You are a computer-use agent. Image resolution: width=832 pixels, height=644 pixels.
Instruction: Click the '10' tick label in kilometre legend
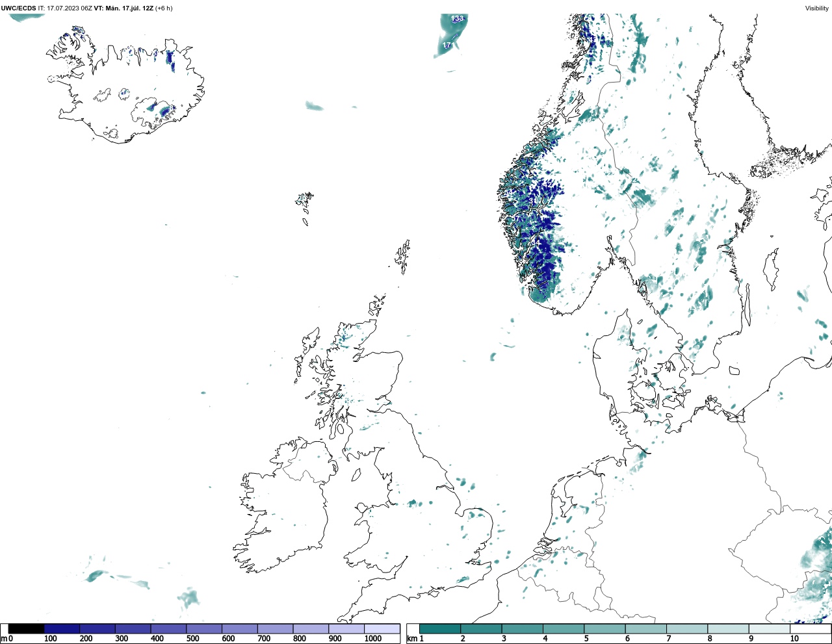tap(794, 639)
